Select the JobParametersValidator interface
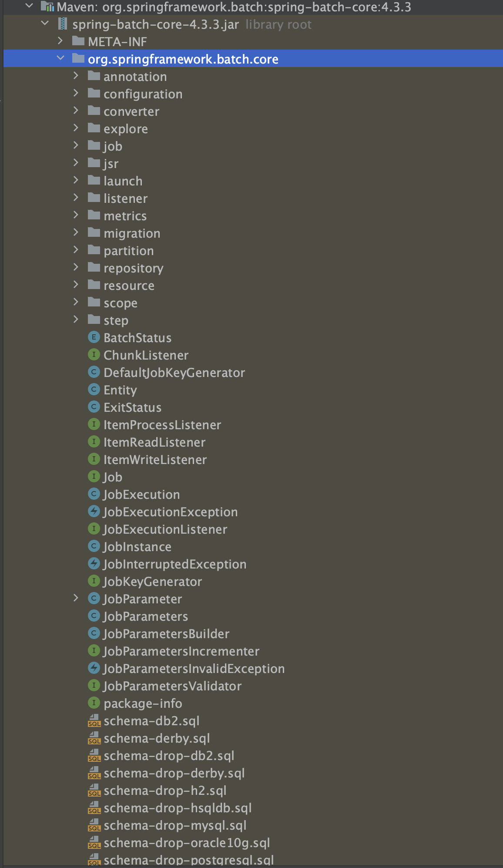Viewport: 503px width, 868px height. pos(173,686)
